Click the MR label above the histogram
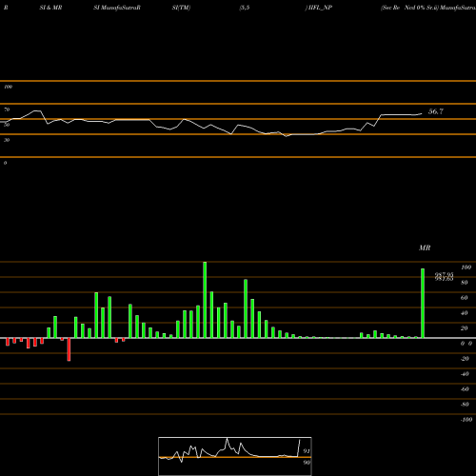Screen dimensions: 476x476 pos(425,248)
